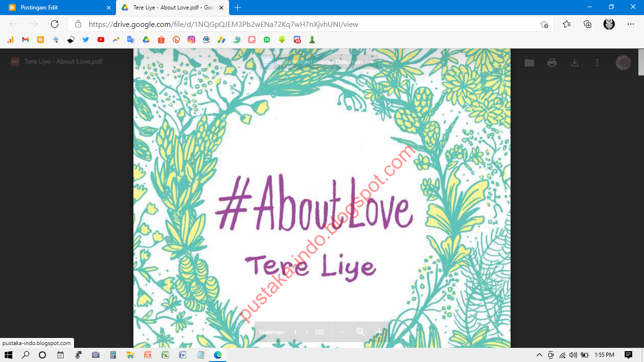The width and height of the screenshot is (644, 362).
Task: Open the Google Calendar 30 bookmark
Action: (x=297, y=40)
